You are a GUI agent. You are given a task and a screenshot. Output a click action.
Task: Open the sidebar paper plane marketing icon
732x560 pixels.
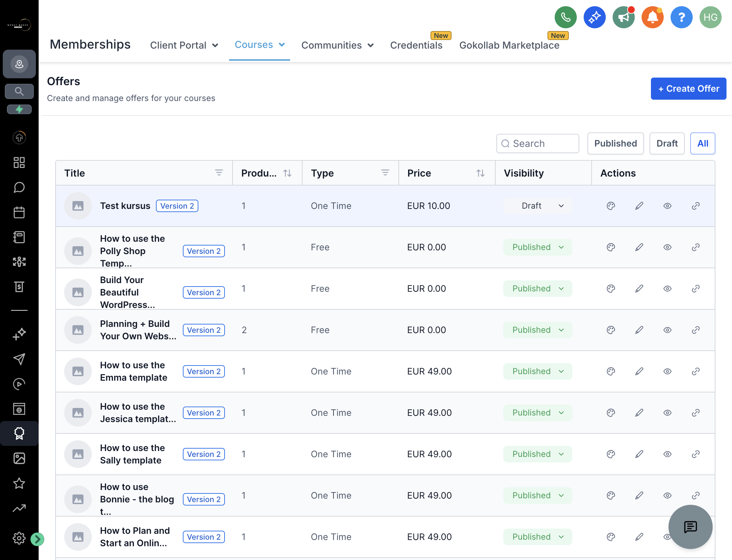pyautogui.click(x=19, y=359)
